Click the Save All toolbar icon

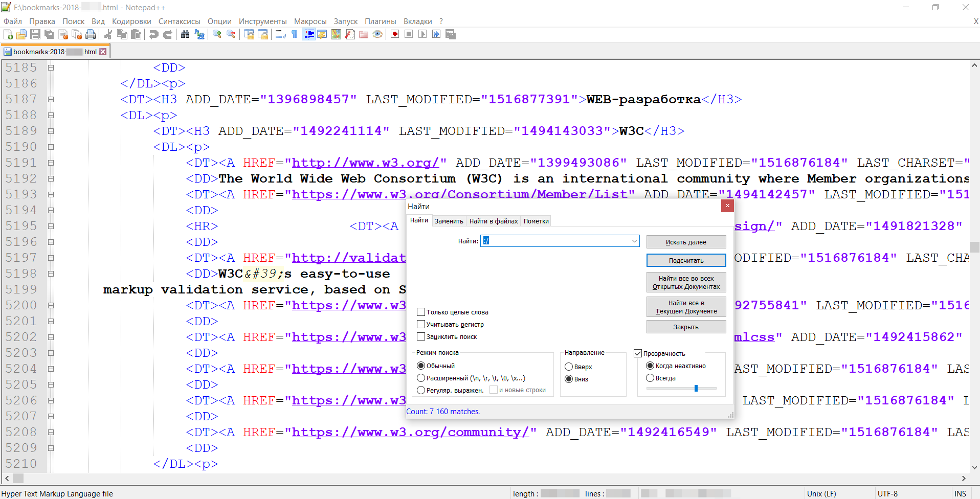click(49, 34)
